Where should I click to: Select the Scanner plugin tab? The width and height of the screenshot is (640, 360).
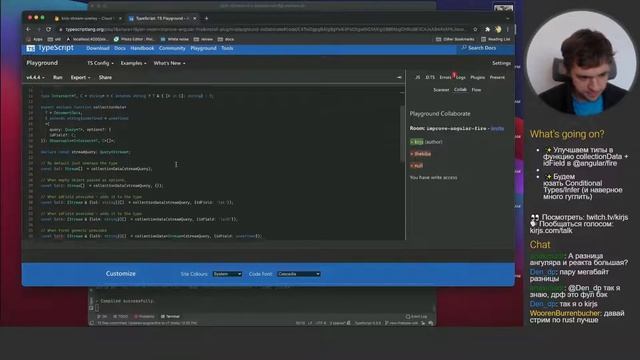click(x=441, y=90)
